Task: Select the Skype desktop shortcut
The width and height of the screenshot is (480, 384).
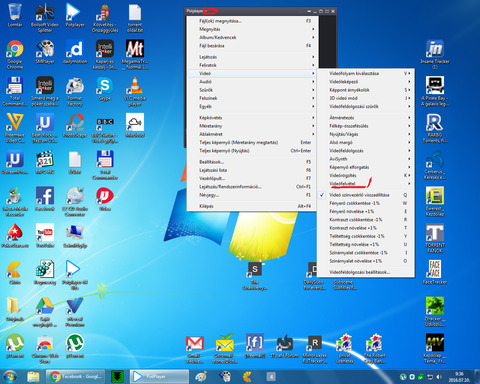Action: [105, 89]
